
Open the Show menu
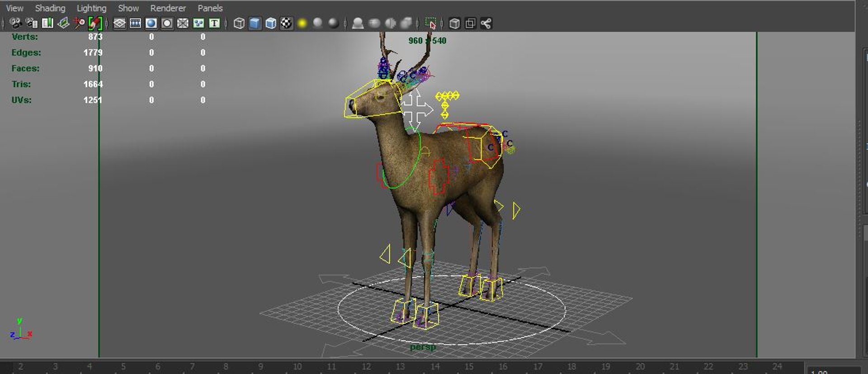pos(128,8)
